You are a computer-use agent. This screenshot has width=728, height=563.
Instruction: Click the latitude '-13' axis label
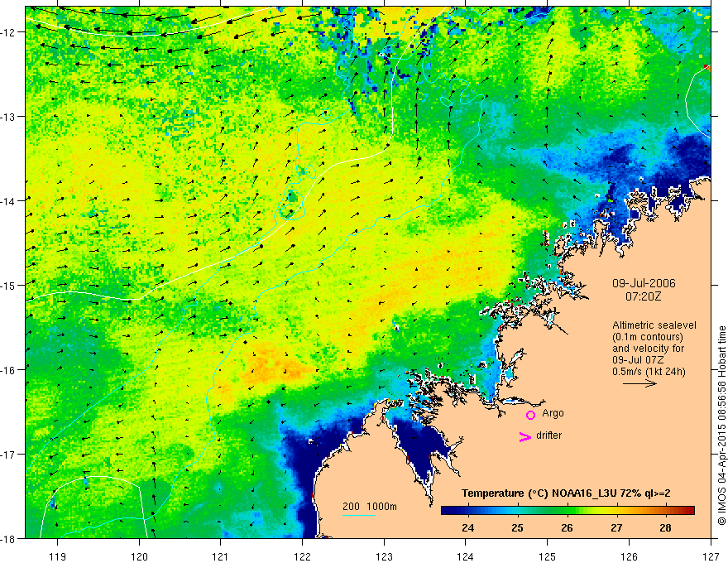pyautogui.click(x=9, y=116)
